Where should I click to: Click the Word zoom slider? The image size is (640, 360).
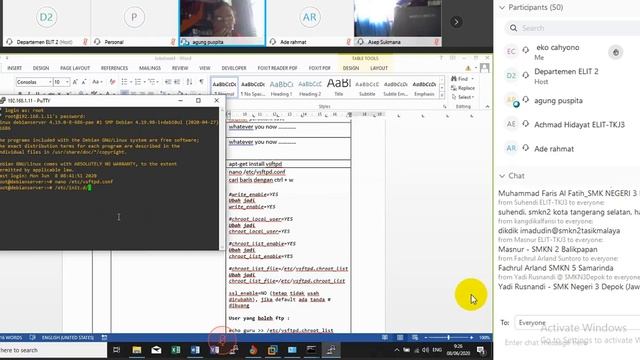click(x=448, y=338)
